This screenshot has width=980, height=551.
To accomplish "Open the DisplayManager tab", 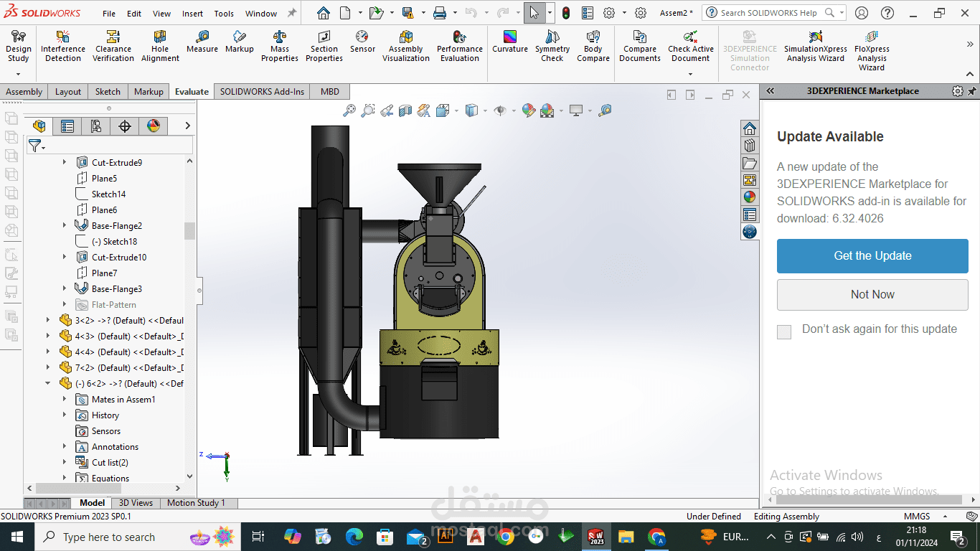I will [153, 126].
